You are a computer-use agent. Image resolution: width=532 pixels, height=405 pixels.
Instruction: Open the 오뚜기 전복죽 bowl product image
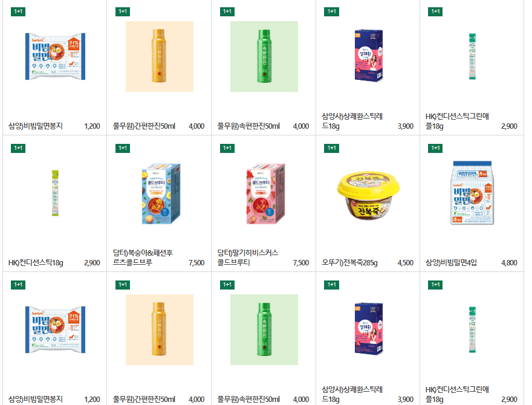368,195
